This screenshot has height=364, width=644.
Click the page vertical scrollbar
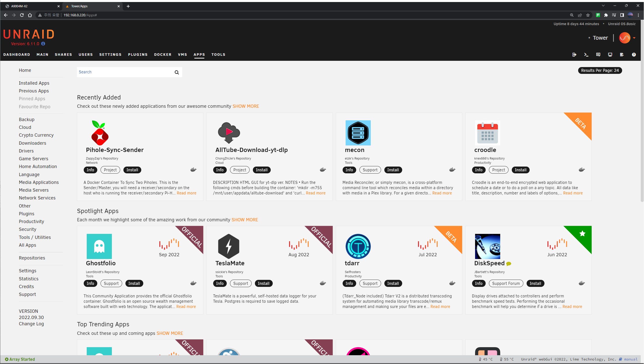[x=642, y=111]
